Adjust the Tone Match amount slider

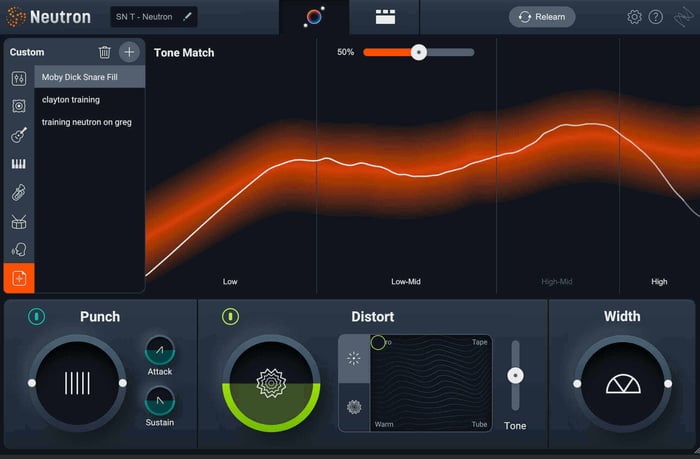418,52
